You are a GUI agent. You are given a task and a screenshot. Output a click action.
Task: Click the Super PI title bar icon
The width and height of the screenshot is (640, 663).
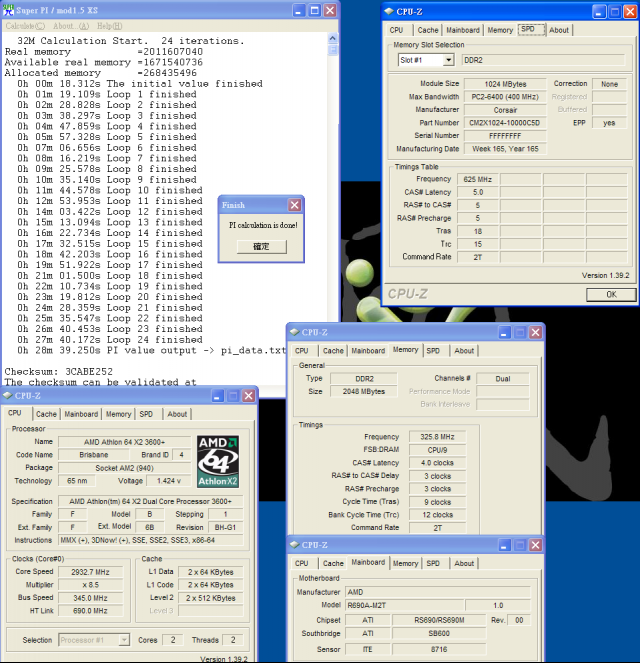coord(8,10)
